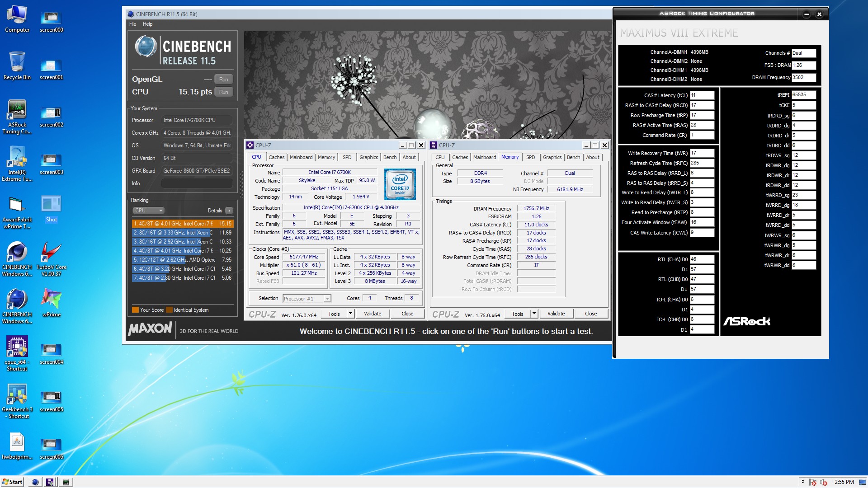The height and width of the screenshot is (488, 868).
Task: Open the Shot desktop icon
Action: tap(51, 209)
